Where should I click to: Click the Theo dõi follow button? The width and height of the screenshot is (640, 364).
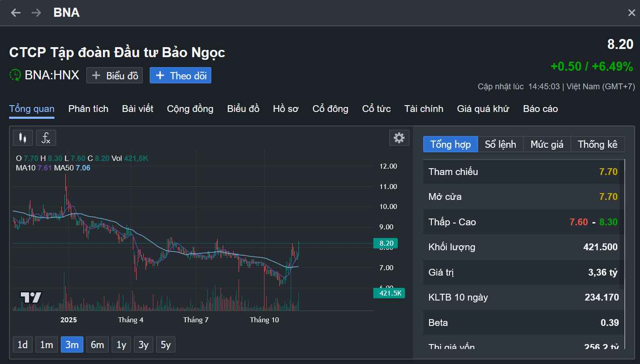(181, 76)
